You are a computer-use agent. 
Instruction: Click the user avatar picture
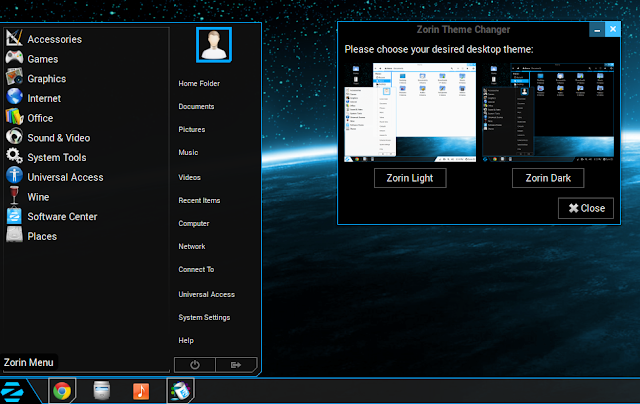click(214, 45)
